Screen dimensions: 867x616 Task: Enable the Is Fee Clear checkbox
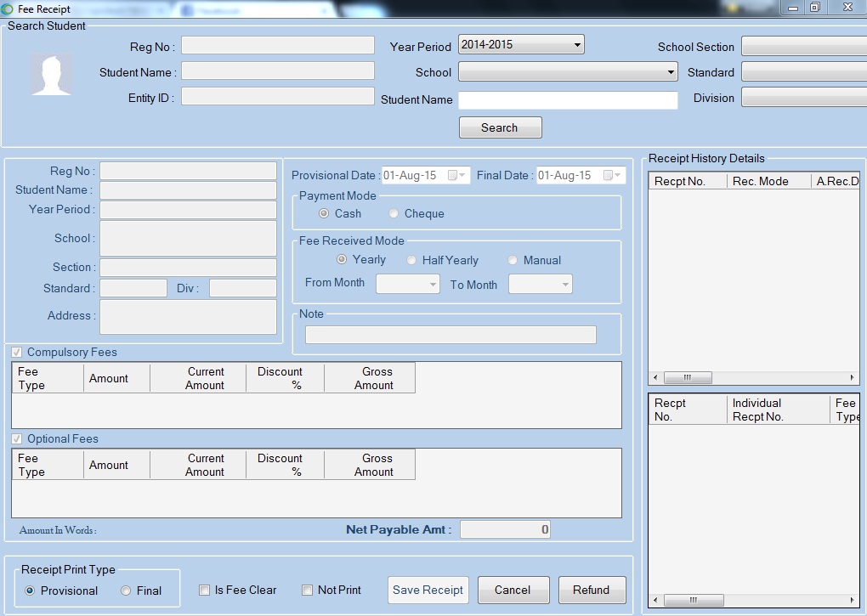(204, 590)
